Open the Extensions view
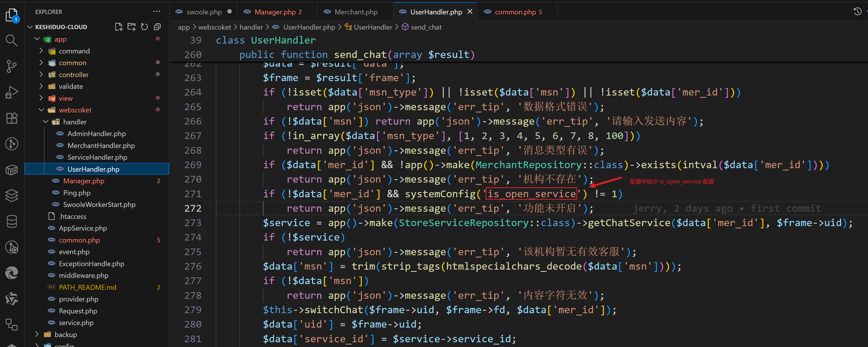The image size is (868, 347). tap(11, 118)
